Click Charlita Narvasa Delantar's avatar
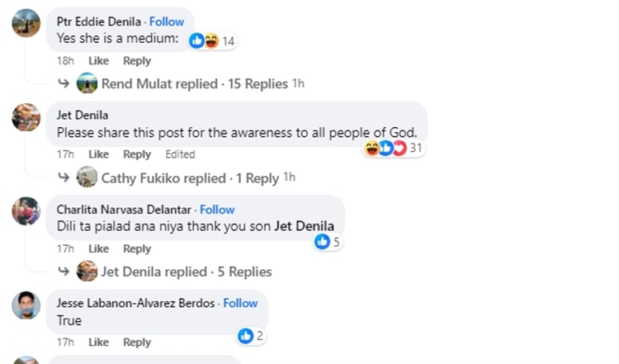The height and width of the screenshot is (364, 619). coord(26,211)
